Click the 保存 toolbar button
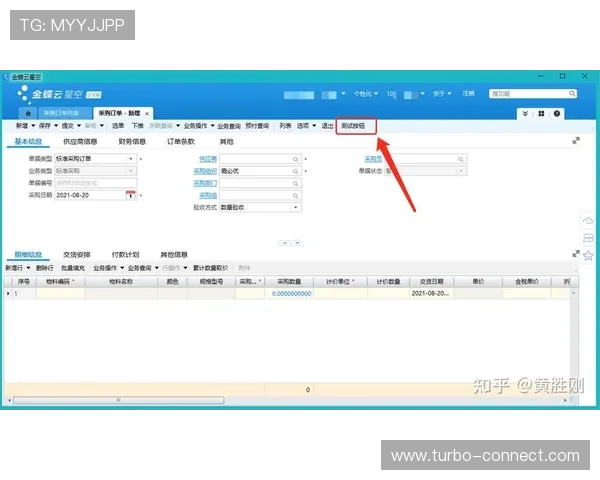 45,126
